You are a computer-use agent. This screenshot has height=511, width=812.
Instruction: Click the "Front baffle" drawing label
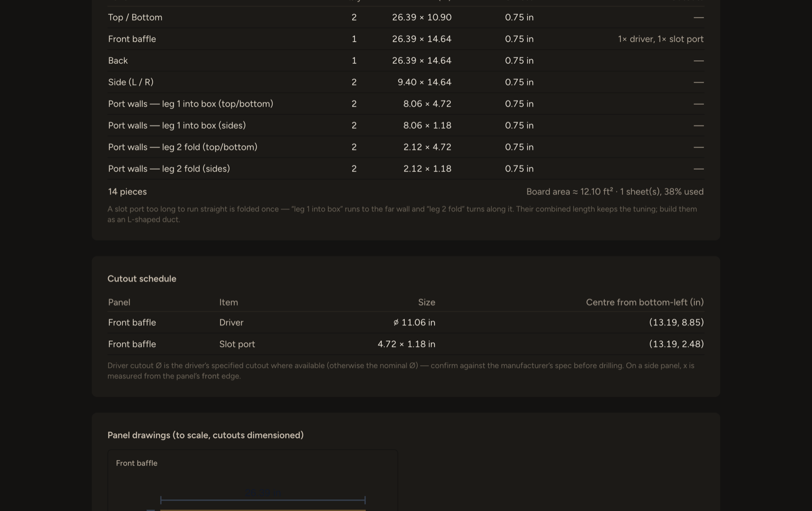click(x=137, y=463)
